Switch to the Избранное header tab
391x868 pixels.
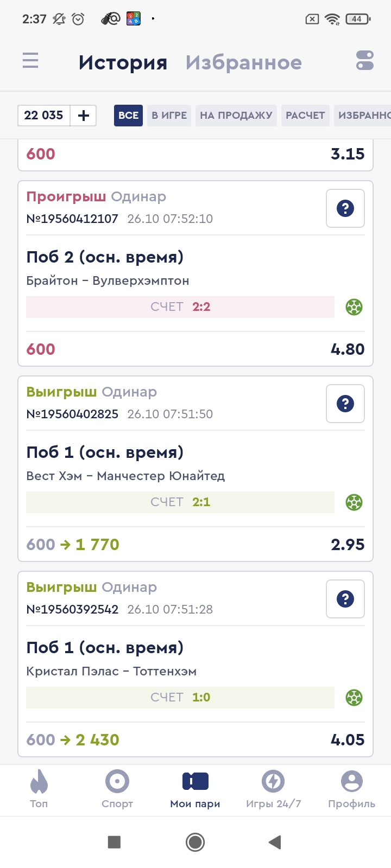[243, 62]
